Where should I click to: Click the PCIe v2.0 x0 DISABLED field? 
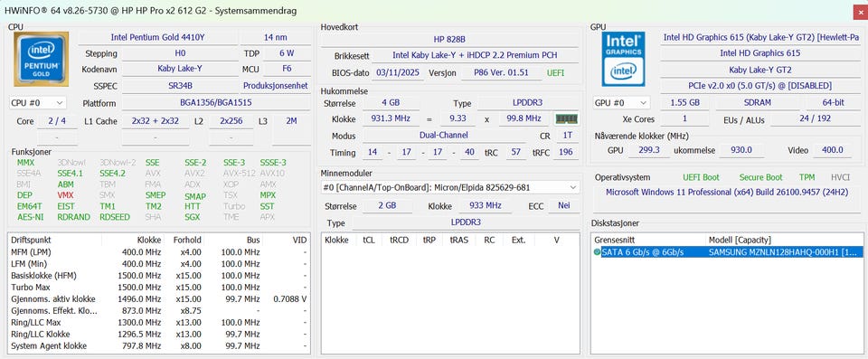pos(760,86)
